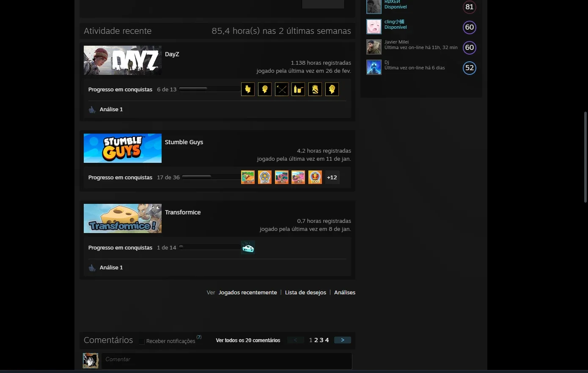Open Dj friend avatar
588x373 pixels.
pos(374,67)
